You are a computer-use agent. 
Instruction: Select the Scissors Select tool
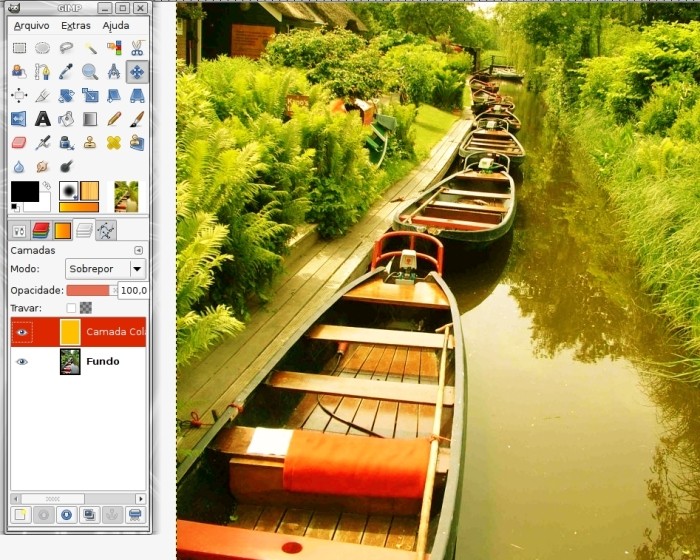[x=137, y=48]
